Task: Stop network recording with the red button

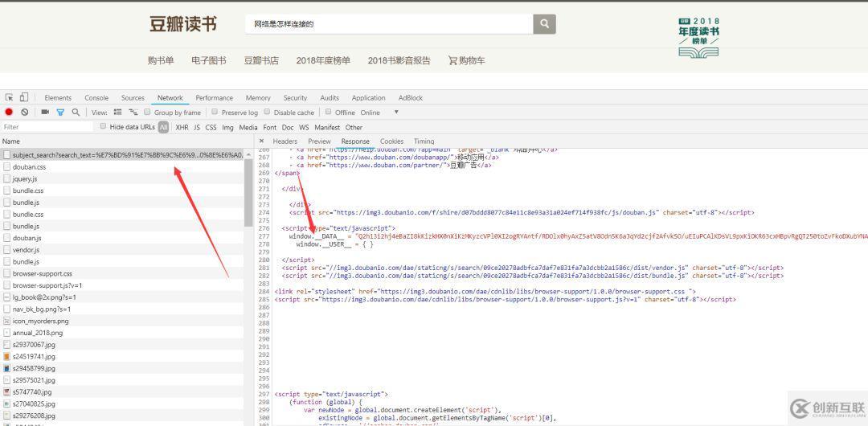Action: [x=9, y=113]
